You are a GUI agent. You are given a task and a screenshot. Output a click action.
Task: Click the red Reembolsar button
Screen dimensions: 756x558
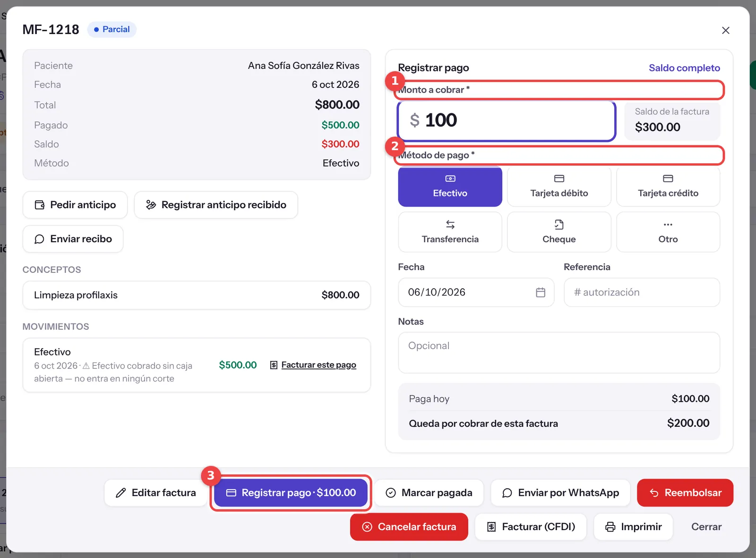click(x=685, y=493)
